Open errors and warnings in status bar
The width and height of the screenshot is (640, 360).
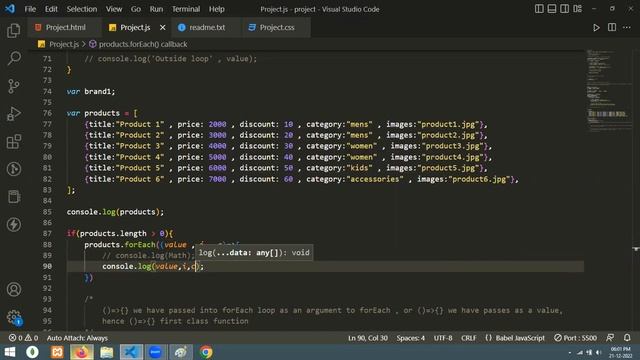[x=24, y=338]
